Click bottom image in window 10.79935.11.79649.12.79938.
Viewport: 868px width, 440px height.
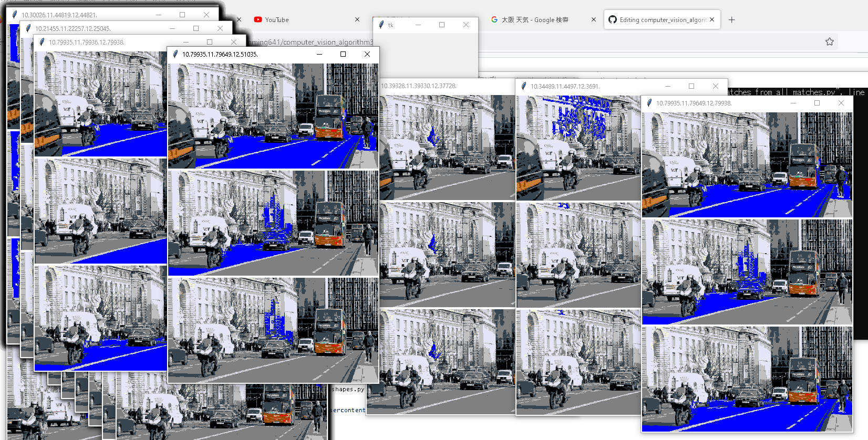coord(747,379)
